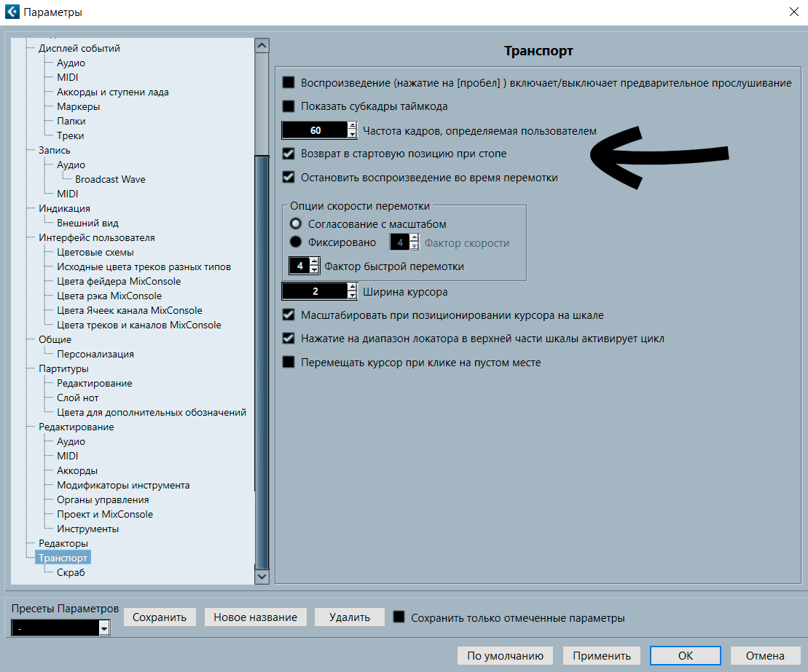The height and width of the screenshot is (672, 808).
Task: Increase the user-defined frame rate stepper
Action: 352,127
